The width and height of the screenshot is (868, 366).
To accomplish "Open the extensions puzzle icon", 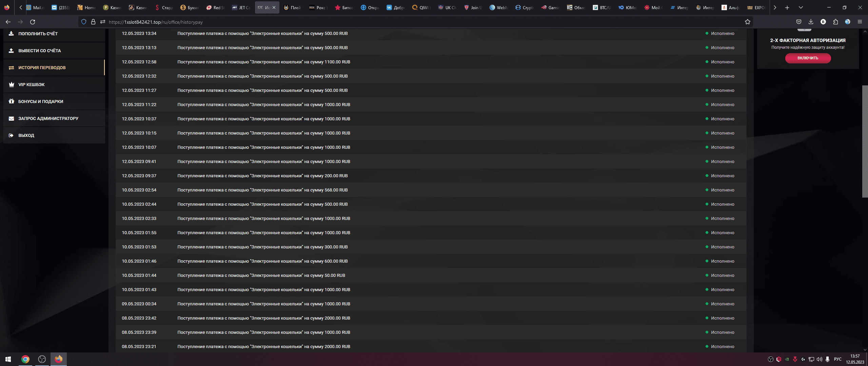I will pos(835,22).
